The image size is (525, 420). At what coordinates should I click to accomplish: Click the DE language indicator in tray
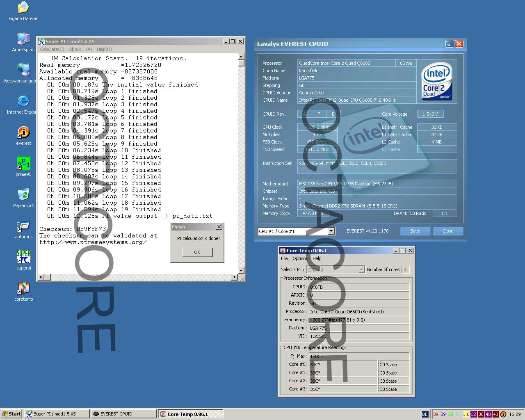pos(425,414)
